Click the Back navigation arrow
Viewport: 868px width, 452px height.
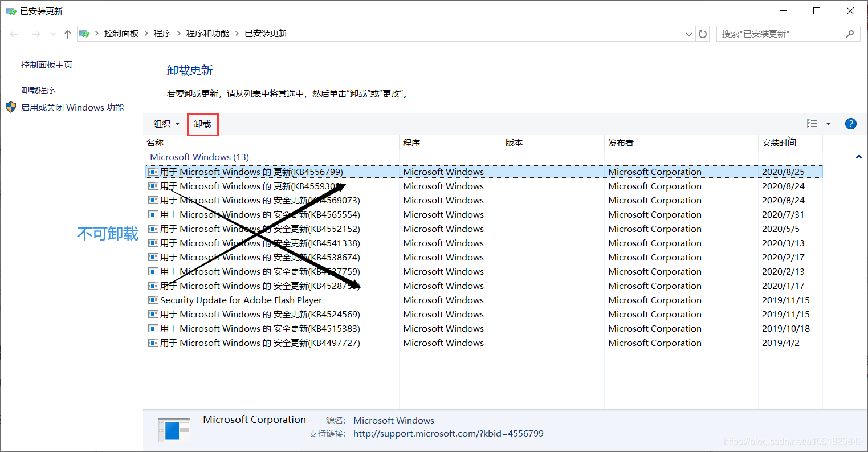tap(14, 34)
